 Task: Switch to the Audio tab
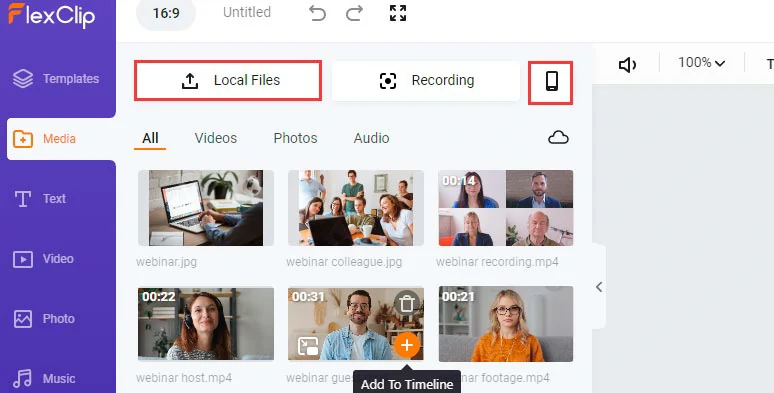click(x=371, y=138)
